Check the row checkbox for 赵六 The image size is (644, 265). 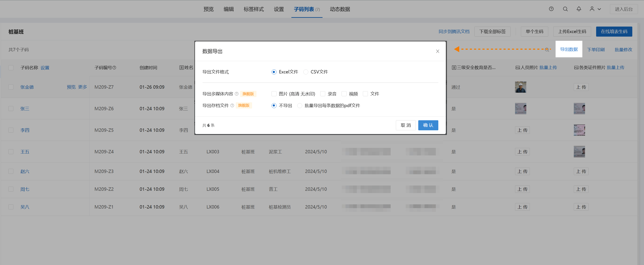11,171
